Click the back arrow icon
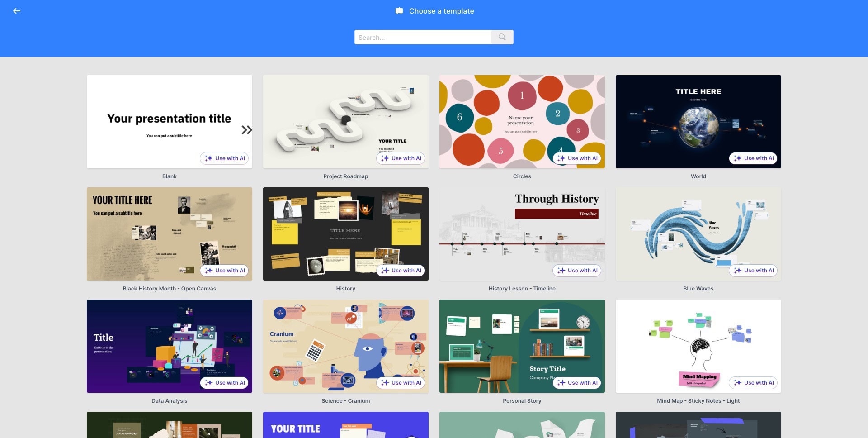The height and width of the screenshot is (438, 868). (x=17, y=11)
